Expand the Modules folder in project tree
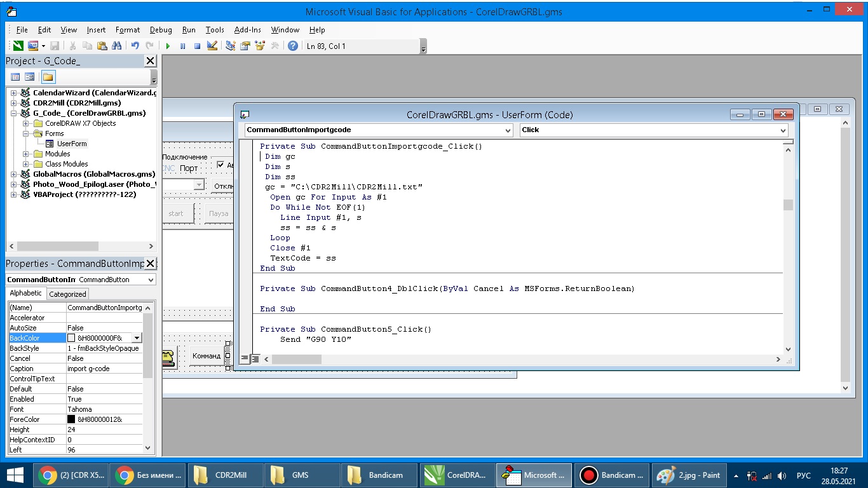Image resolution: width=868 pixels, height=488 pixels. (x=26, y=154)
